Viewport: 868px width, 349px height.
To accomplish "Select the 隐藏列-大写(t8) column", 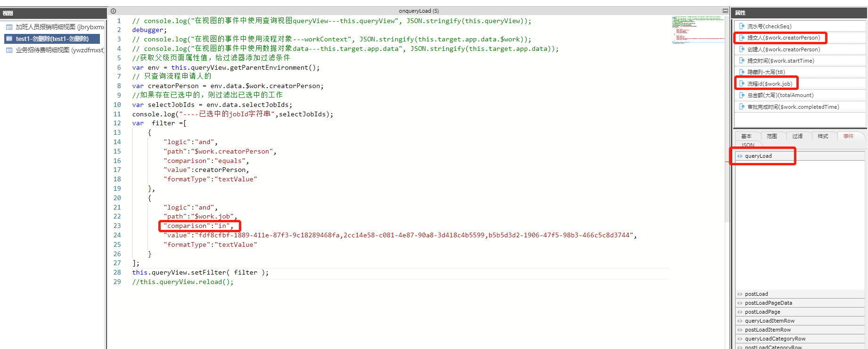I will point(800,72).
